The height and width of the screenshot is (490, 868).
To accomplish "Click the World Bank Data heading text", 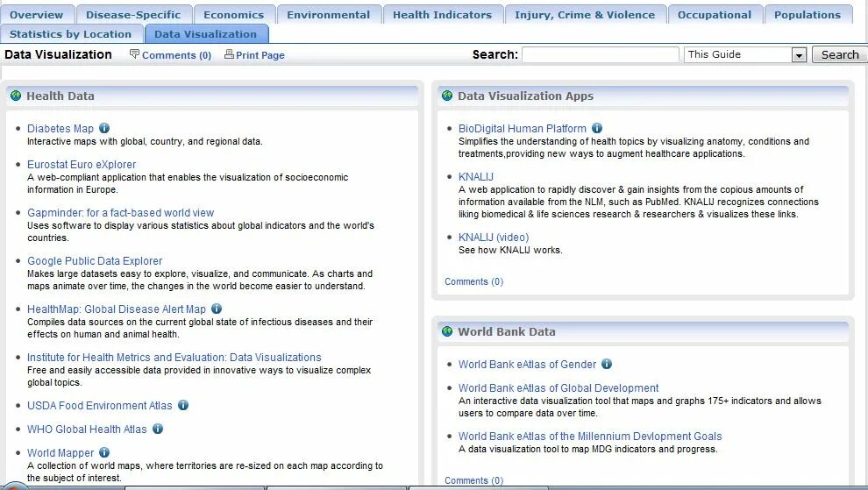I will pos(507,331).
